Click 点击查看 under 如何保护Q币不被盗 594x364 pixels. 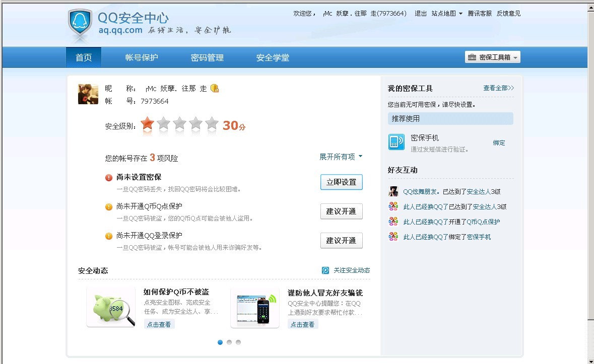pyautogui.click(x=159, y=324)
